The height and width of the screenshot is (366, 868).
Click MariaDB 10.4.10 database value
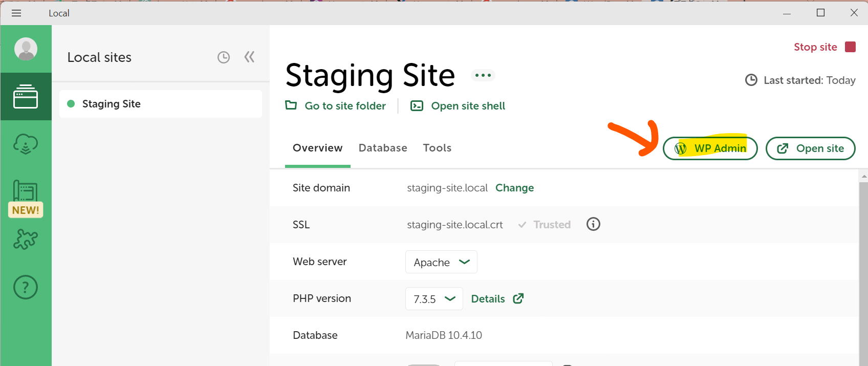(x=444, y=335)
